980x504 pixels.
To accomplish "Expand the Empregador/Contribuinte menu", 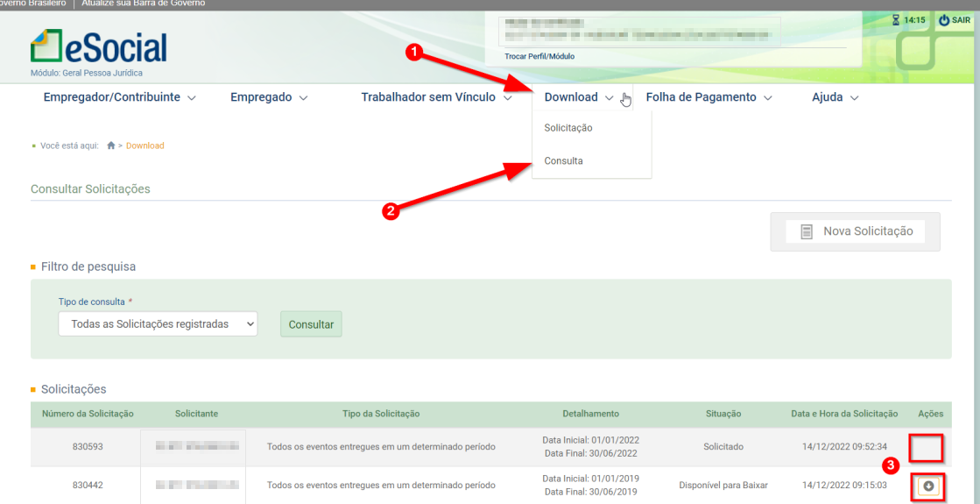I will point(119,97).
